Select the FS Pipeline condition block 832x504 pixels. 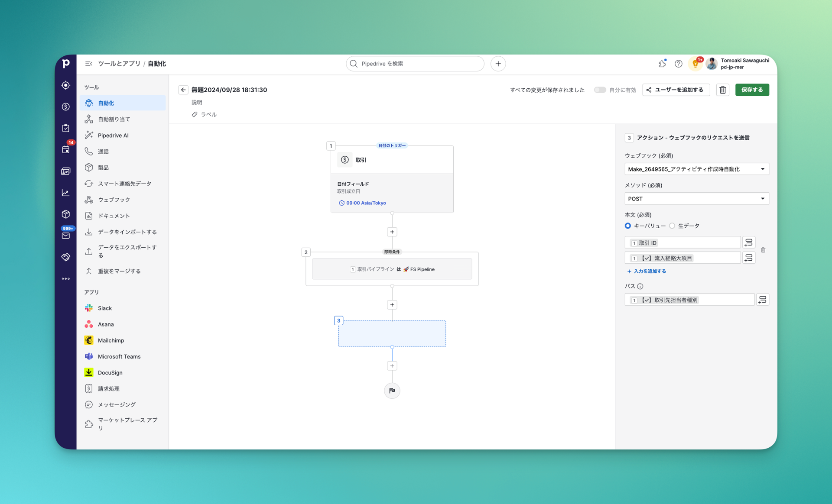point(392,269)
